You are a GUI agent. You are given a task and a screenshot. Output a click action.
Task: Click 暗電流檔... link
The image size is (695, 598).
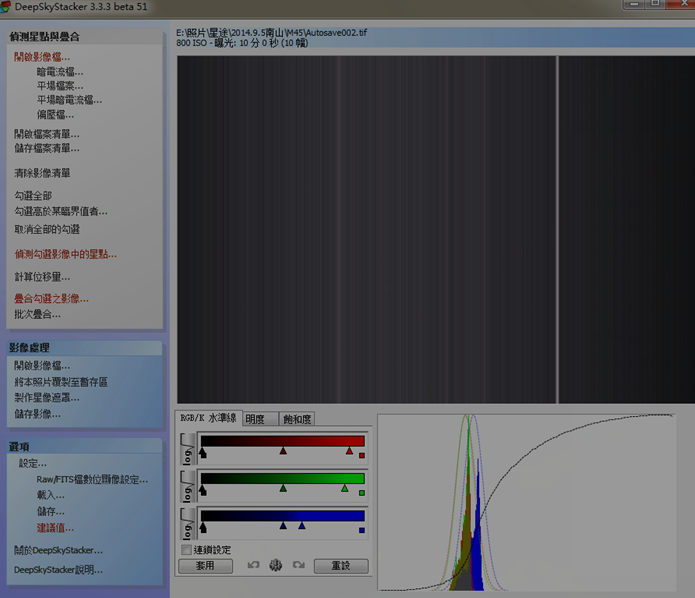pos(60,71)
